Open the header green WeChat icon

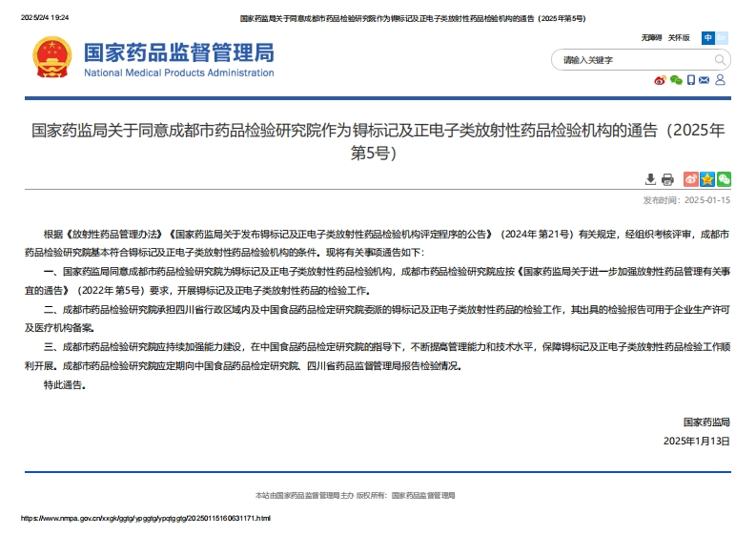click(x=675, y=80)
